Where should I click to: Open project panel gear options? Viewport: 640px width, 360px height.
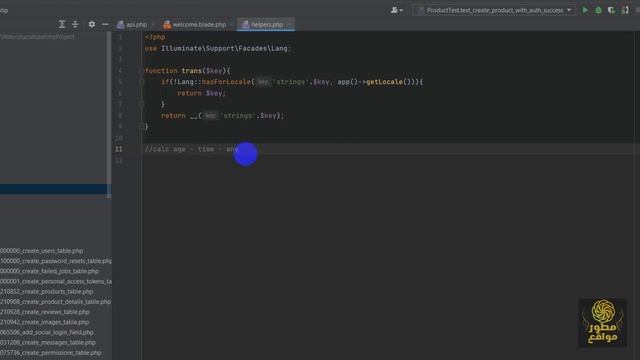click(x=92, y=24)
